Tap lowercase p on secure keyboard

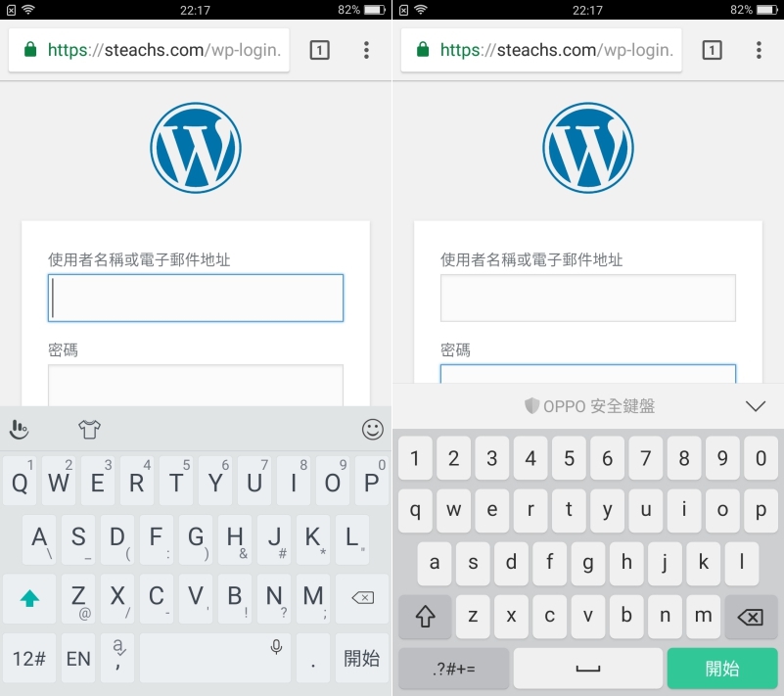[761, 511]
